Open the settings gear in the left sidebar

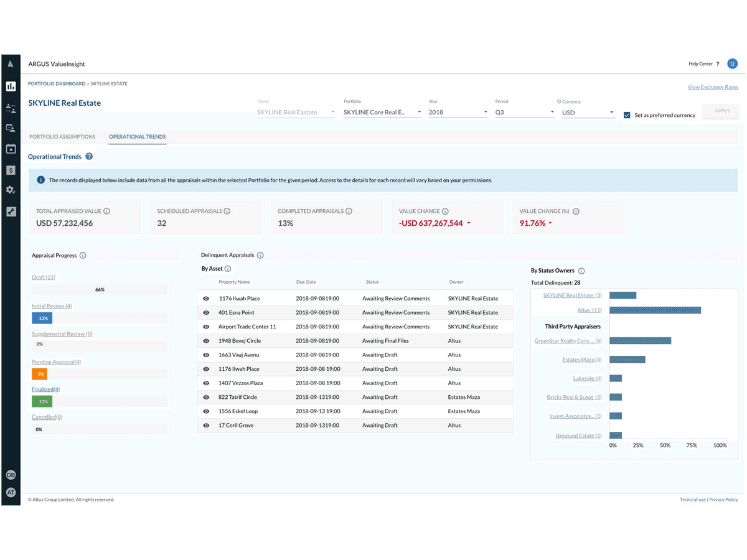click(x=11, y=190)
